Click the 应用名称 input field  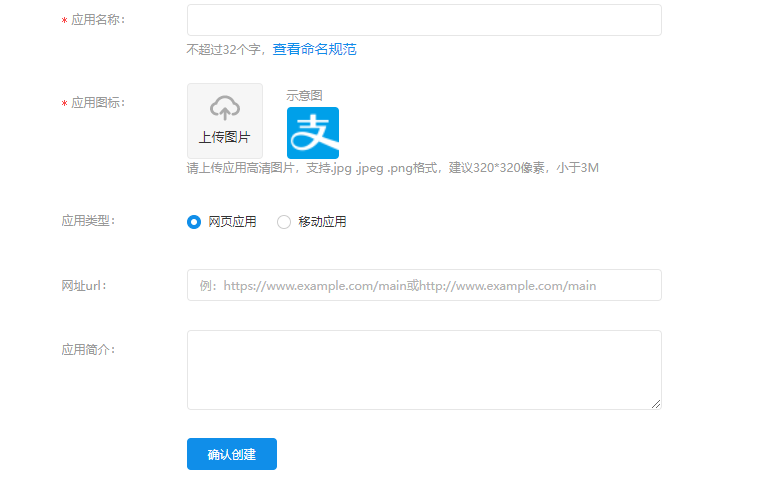(424, 20)
